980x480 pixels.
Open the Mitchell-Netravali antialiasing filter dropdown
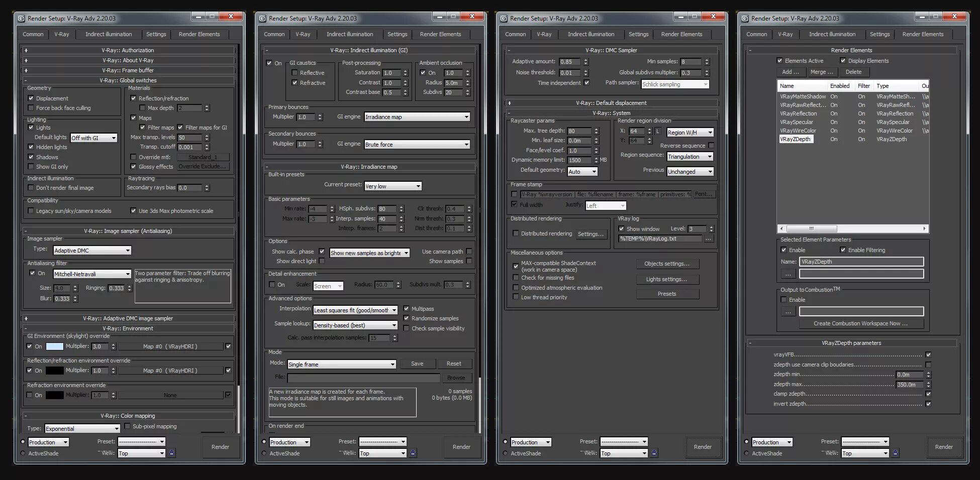click(x=92, y=274)
